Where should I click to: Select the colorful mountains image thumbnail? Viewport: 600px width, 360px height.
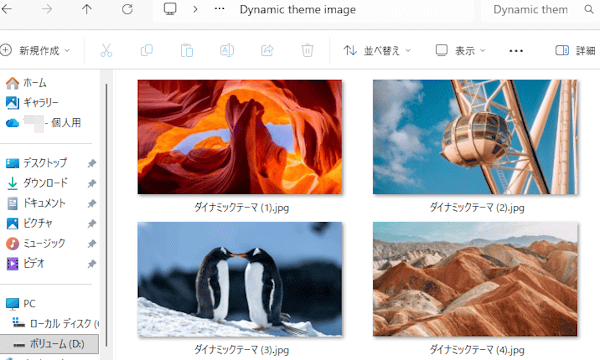coord(475,279)
